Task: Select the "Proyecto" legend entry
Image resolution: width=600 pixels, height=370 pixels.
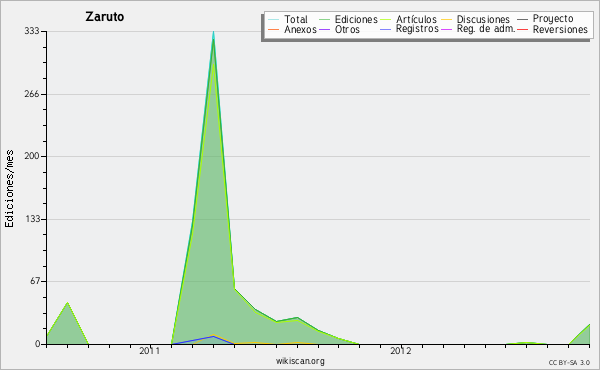Action: click(553, 19)
